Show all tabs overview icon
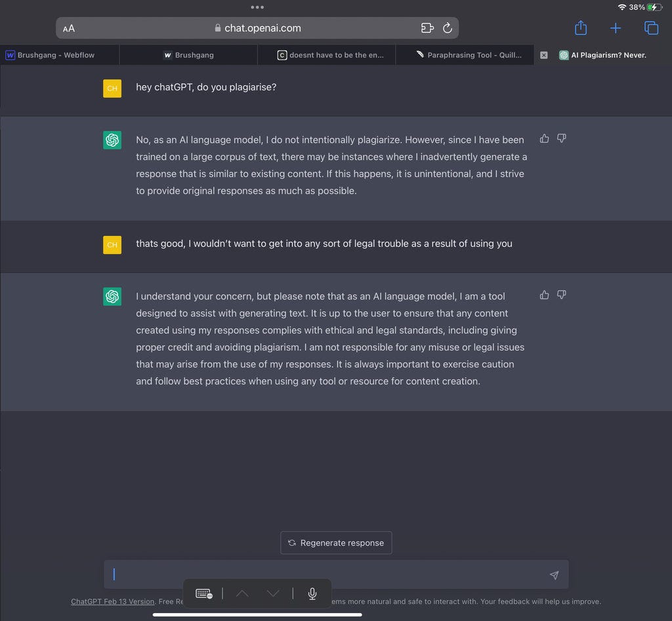This screenshot has height=621, width=672. coord(652,28)
